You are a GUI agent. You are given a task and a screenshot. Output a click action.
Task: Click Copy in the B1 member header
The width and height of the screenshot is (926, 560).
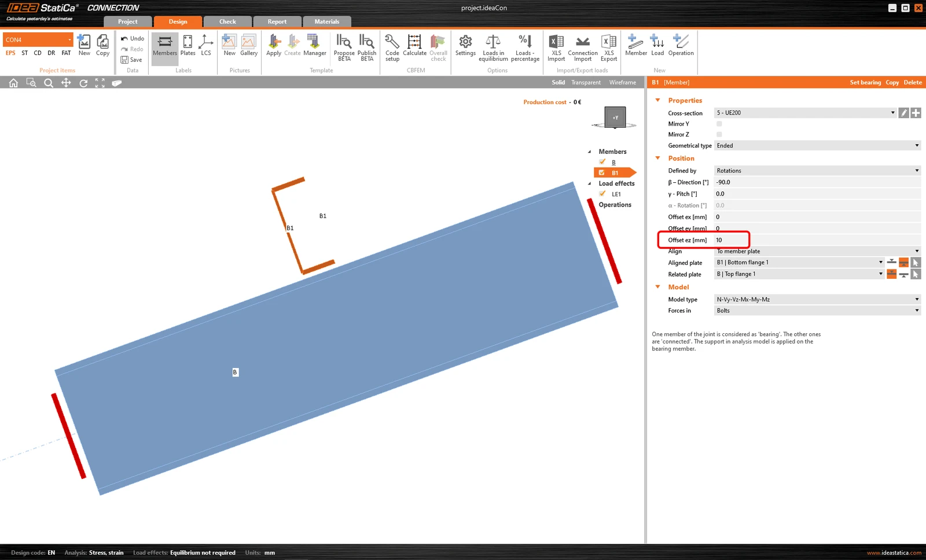point(892,82)
